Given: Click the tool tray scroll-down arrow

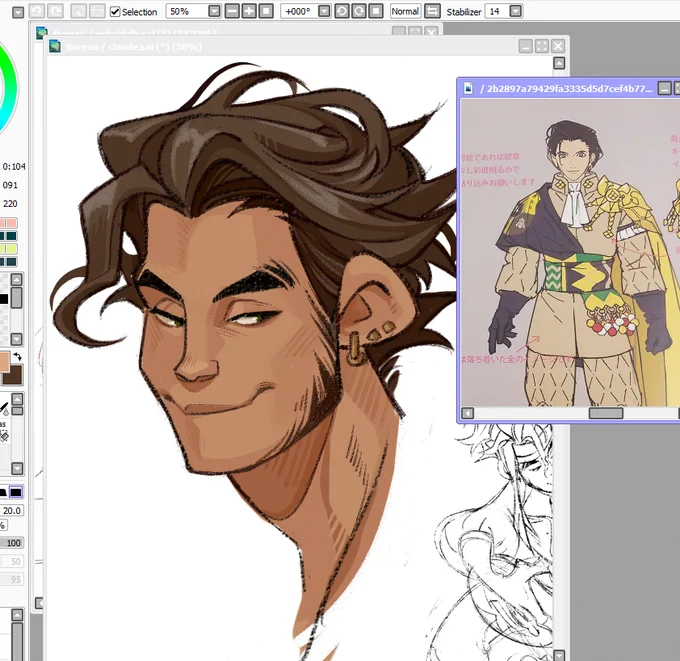Looking at the screenshot, I should (x=17, y=468).
